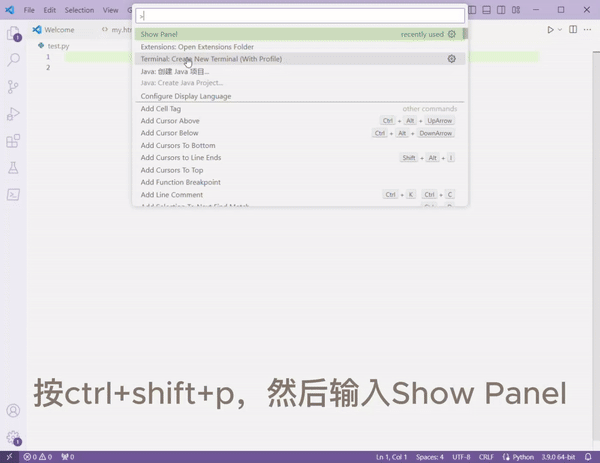600x463 pixels.
Task: Select Configure Display Language command
Action: coord(300,96)
